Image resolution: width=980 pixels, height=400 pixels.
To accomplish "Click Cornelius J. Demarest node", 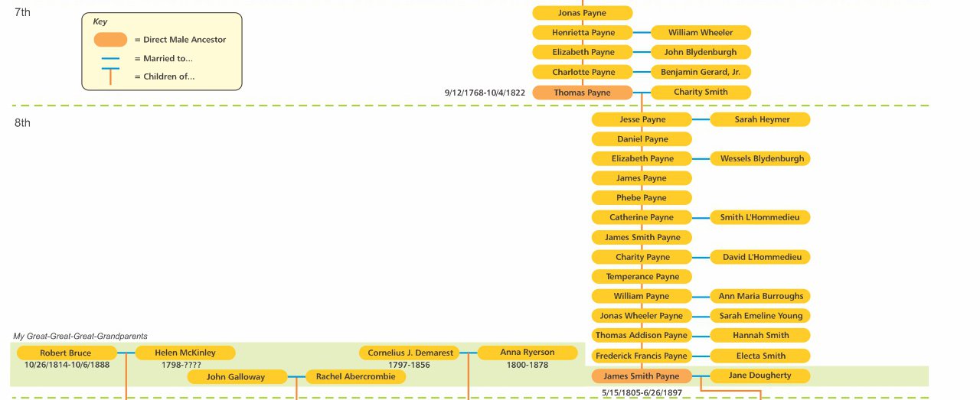I will (x=409, y=353).
